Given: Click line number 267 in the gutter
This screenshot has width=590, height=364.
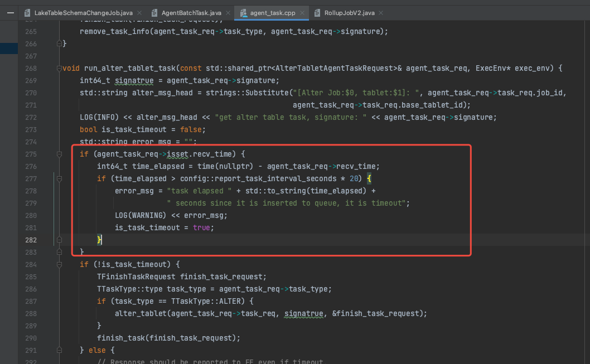Looking at the screenshot, I should click(x=31, y=56).
